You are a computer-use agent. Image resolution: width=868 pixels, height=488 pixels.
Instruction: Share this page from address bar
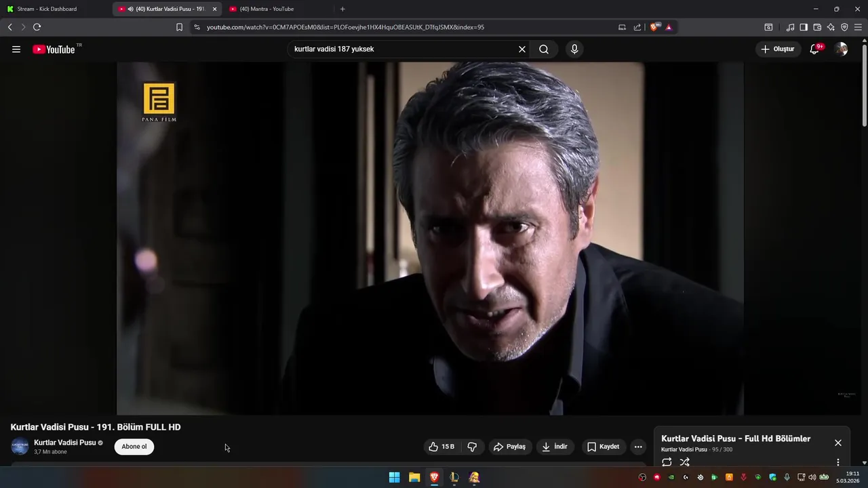(x=637, y=27)
